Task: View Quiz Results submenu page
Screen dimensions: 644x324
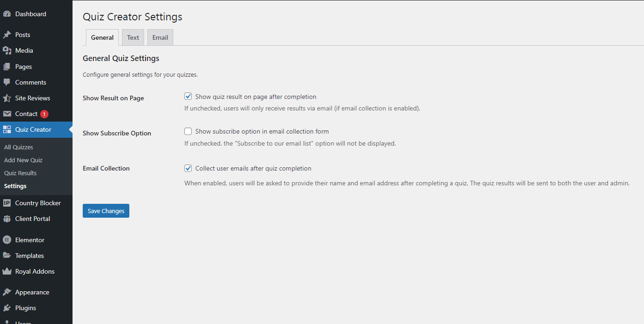Action: (x=20, y=173)
